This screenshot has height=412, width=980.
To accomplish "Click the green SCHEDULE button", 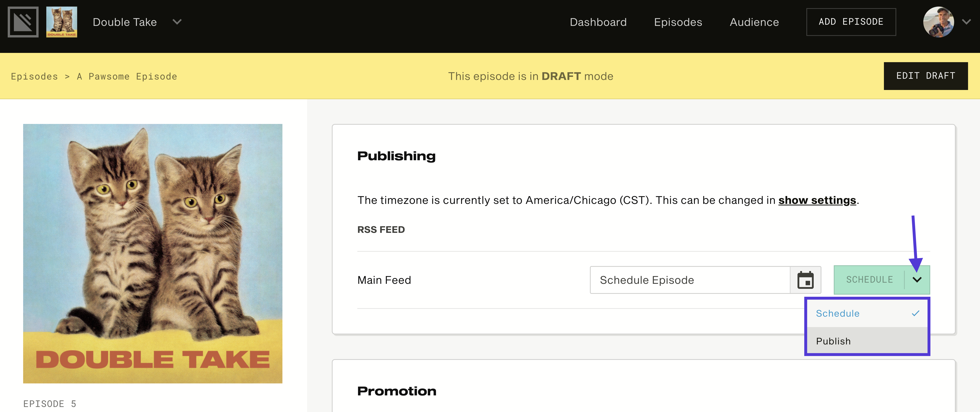I will [869, 280].
